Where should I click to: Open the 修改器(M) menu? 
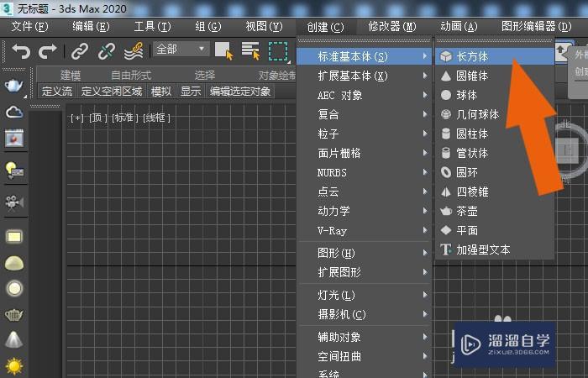[392, 27]
